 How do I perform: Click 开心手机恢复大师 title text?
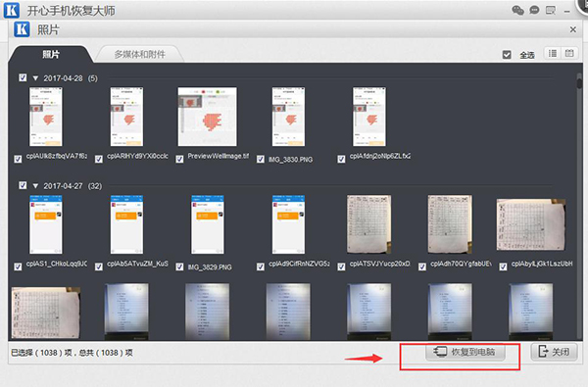71,11
